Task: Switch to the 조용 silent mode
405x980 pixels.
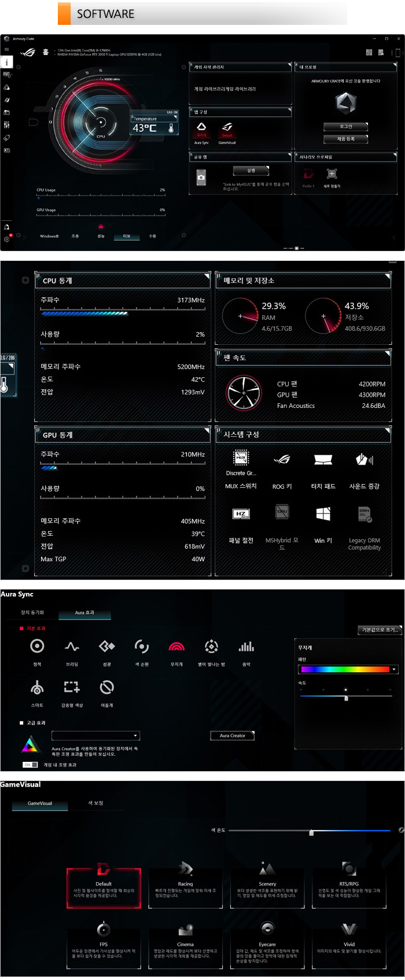Action: (75, 236)
